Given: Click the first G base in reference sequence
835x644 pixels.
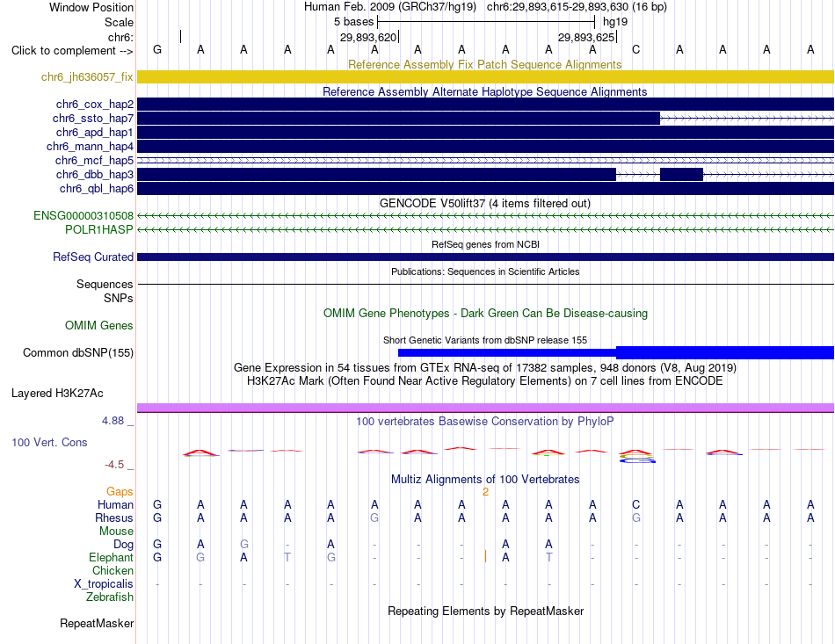Looking at the screenshot, I should 157,49.
